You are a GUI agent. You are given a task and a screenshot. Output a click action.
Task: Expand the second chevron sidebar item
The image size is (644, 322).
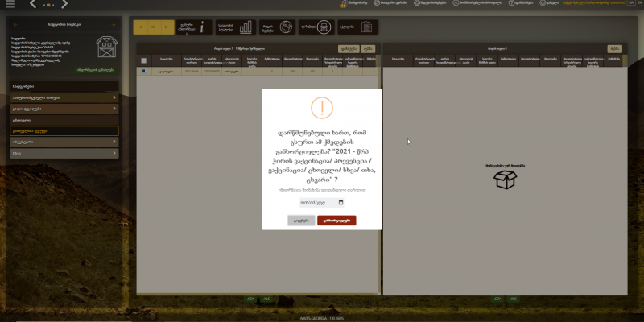pyautogui.click(x=64, y=109)
